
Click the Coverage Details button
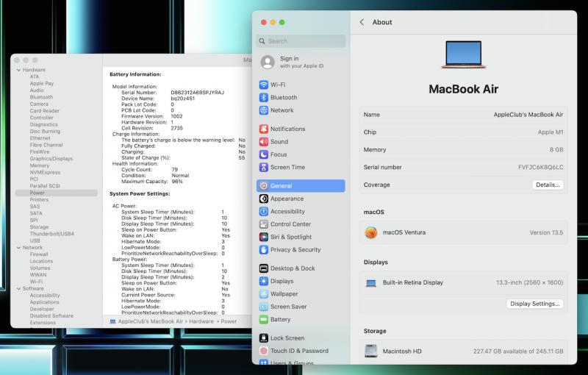click(x=548, y=185)
